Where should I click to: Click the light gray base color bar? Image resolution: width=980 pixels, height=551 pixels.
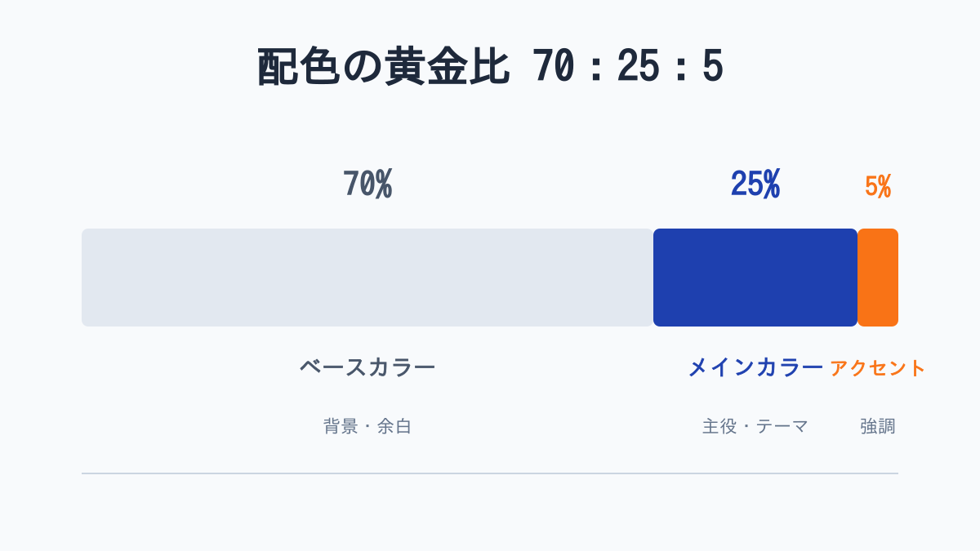367,278
